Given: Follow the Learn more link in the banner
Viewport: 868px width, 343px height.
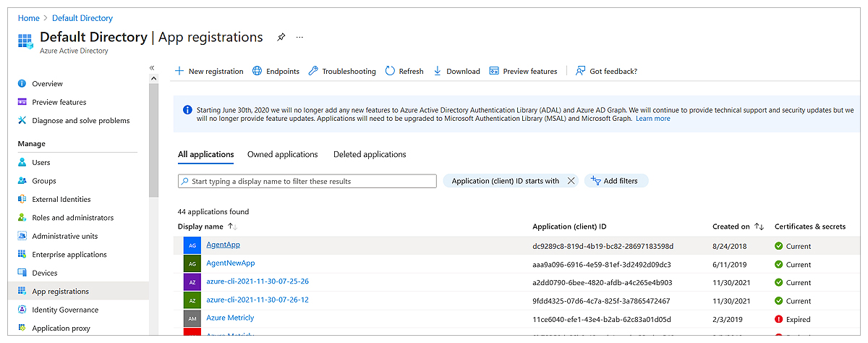Looking at the screenshot, I should pos(652,119).
